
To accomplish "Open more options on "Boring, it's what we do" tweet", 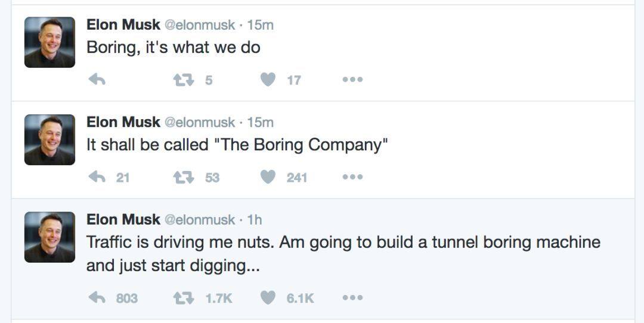I will pyautogui.click(x=352, y=79).
